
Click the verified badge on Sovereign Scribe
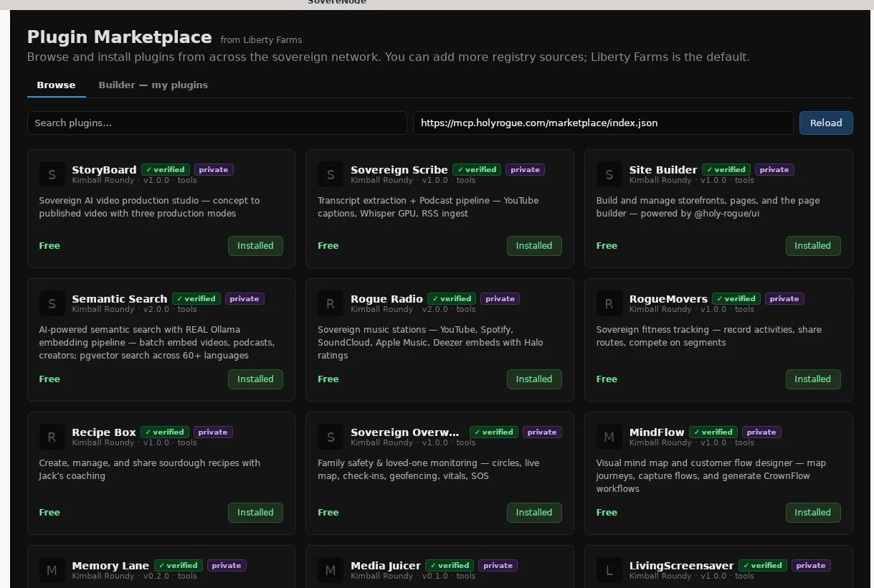[477, 170]
